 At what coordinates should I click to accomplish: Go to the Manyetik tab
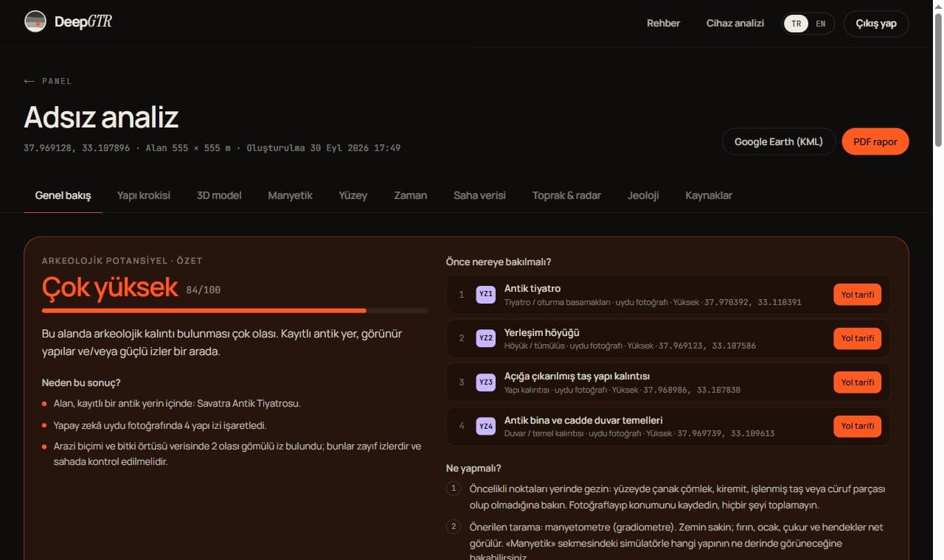[x=291, y=195]
